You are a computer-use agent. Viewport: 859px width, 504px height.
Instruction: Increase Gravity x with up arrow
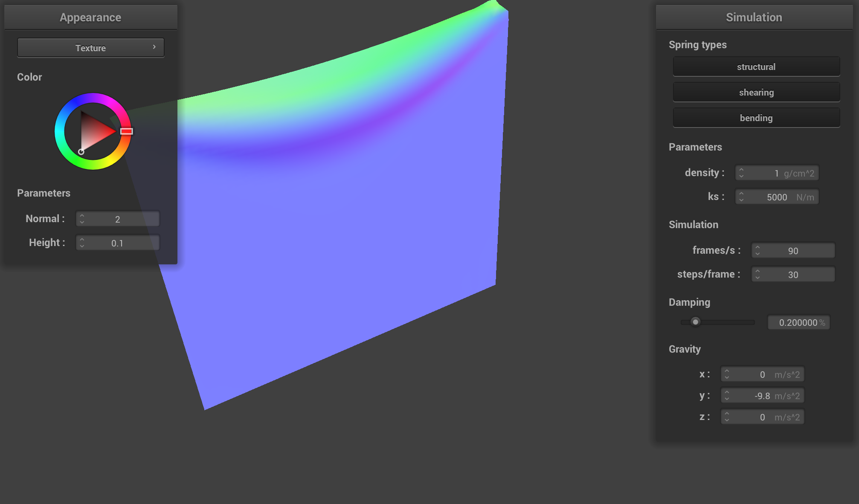(727, 371)
